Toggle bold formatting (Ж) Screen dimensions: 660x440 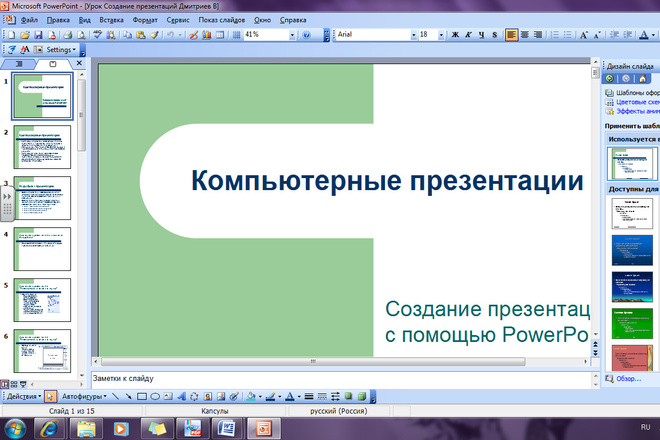(455, 35)
